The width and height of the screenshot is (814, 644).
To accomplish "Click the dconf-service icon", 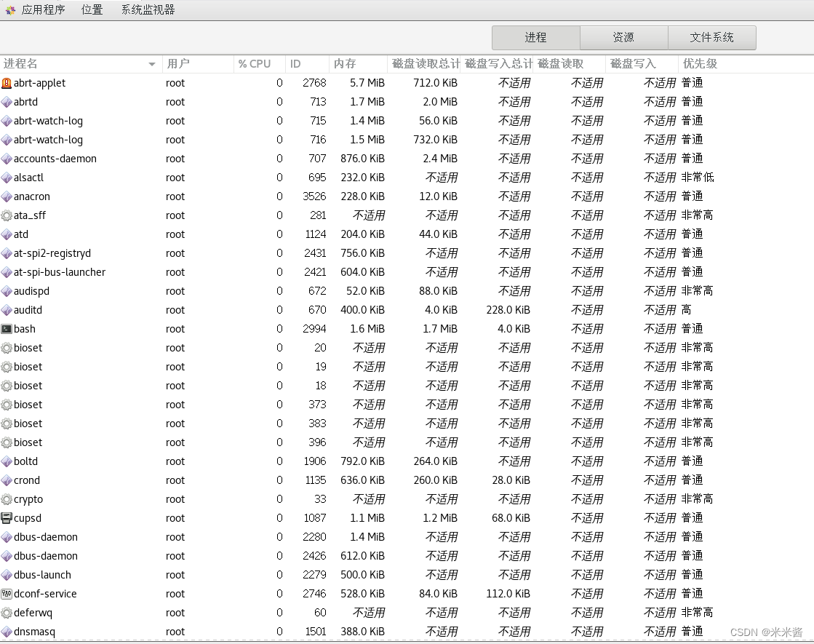I will [x=7, y=594].
